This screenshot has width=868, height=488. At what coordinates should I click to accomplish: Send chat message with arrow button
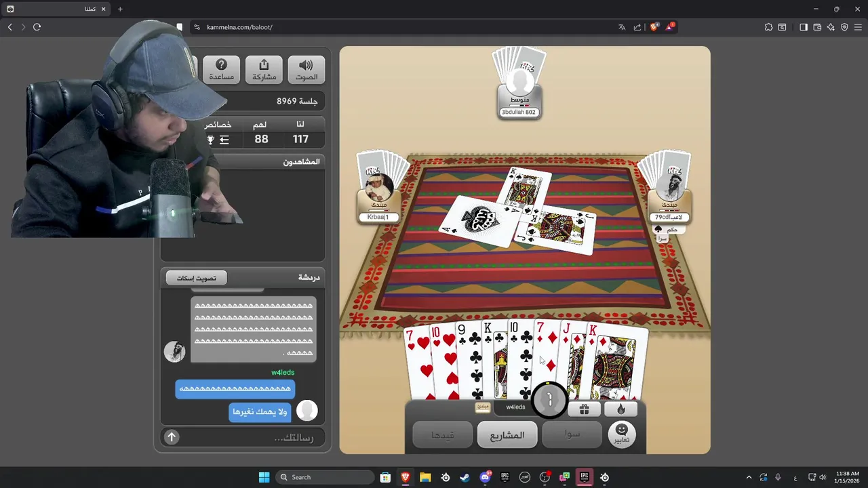pos(172,437)
